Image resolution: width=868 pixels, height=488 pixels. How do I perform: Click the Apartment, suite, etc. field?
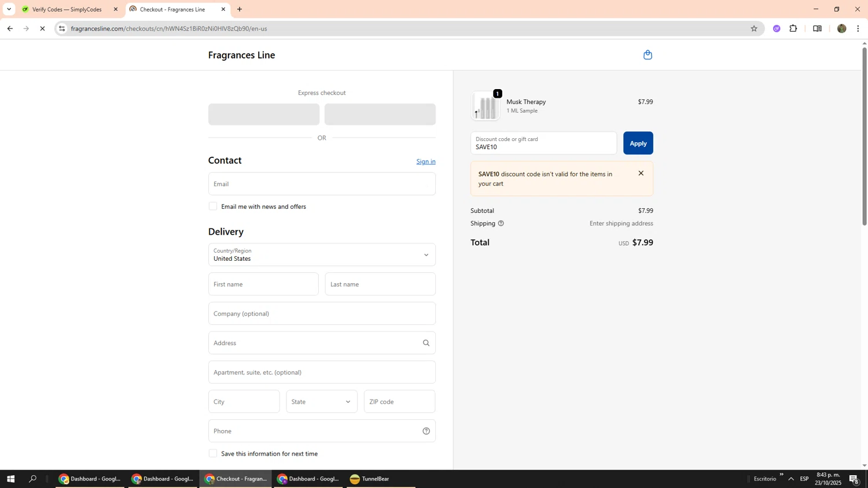pyautogui.click(x=322, y=372)
